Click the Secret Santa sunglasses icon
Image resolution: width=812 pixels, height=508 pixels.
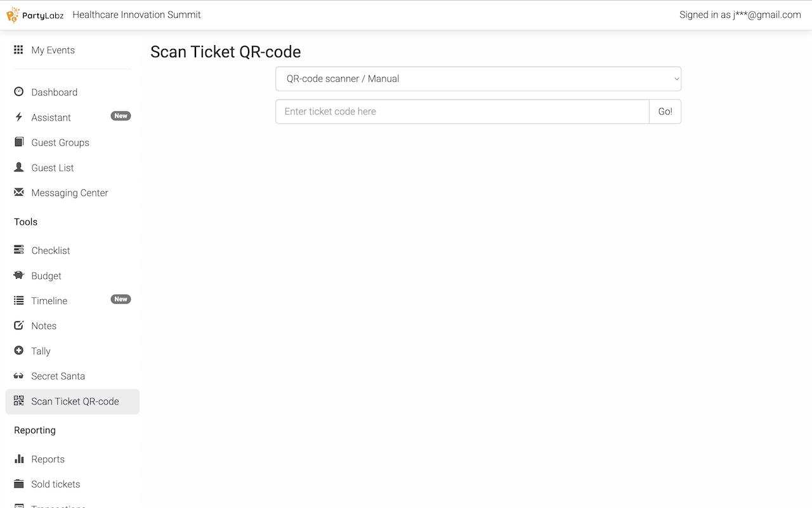[18, 376]
